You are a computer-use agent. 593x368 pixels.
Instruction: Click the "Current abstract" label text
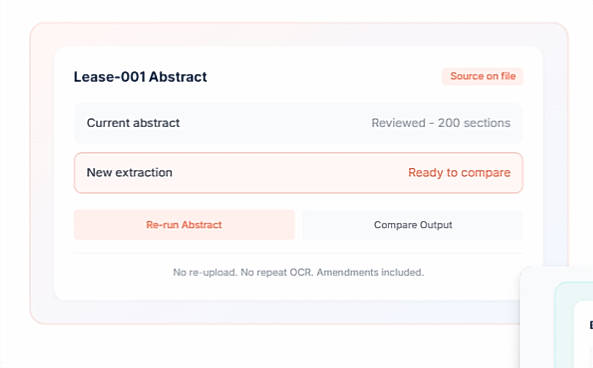click(x=133, y=123)
